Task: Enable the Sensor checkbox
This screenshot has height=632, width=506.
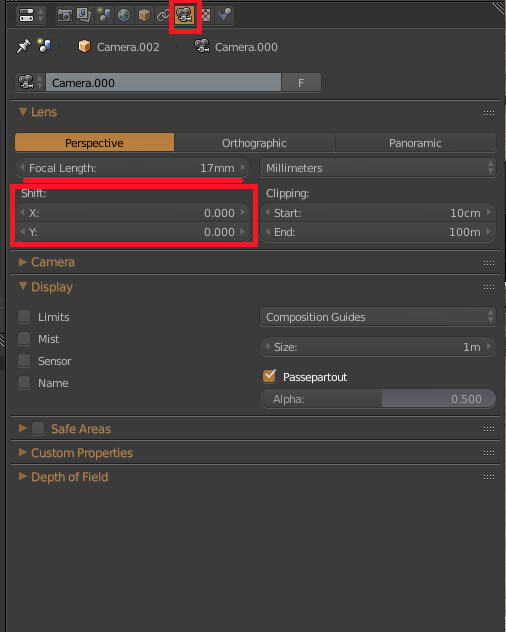Action: [24, 361]
